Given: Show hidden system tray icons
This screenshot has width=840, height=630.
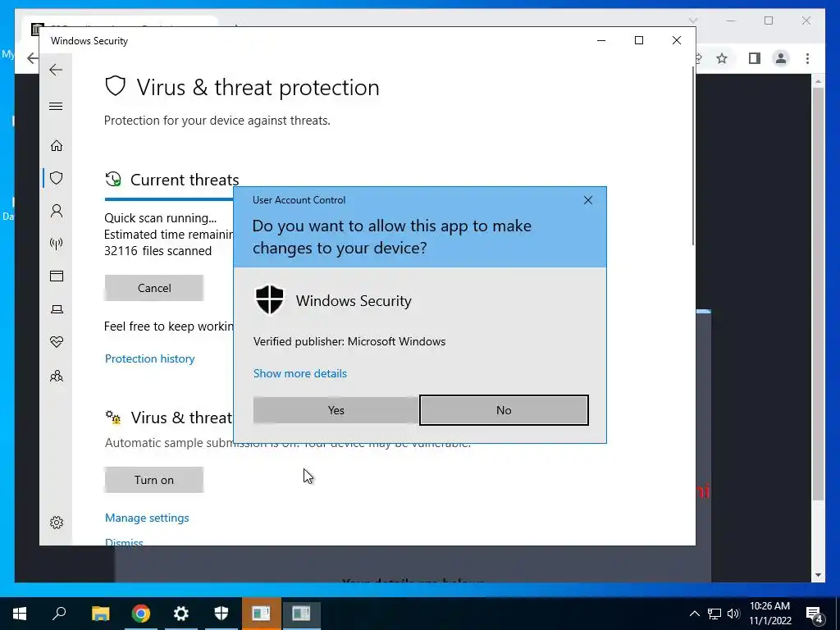Looking at the screenshot, I should (x=694, y=614).
